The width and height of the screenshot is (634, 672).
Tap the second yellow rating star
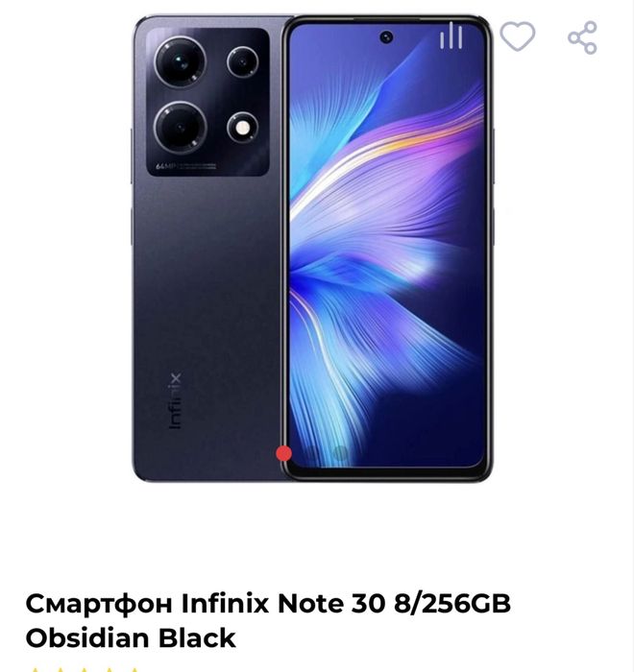pos(61,669)
